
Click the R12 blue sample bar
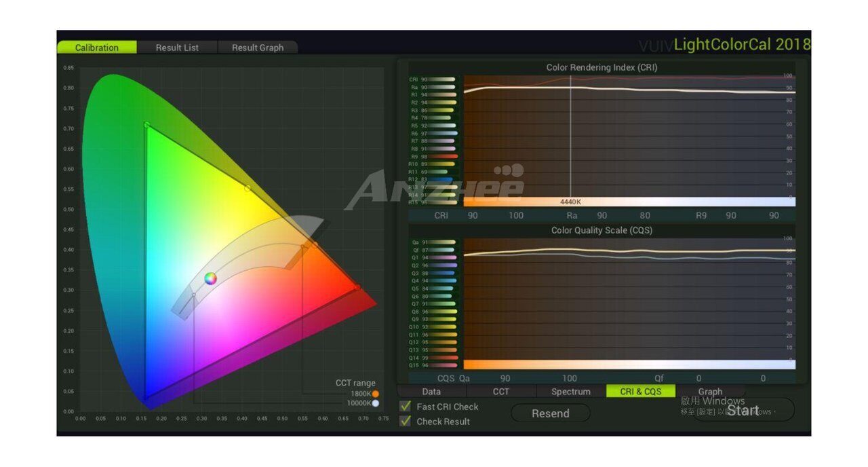(443, 180)
